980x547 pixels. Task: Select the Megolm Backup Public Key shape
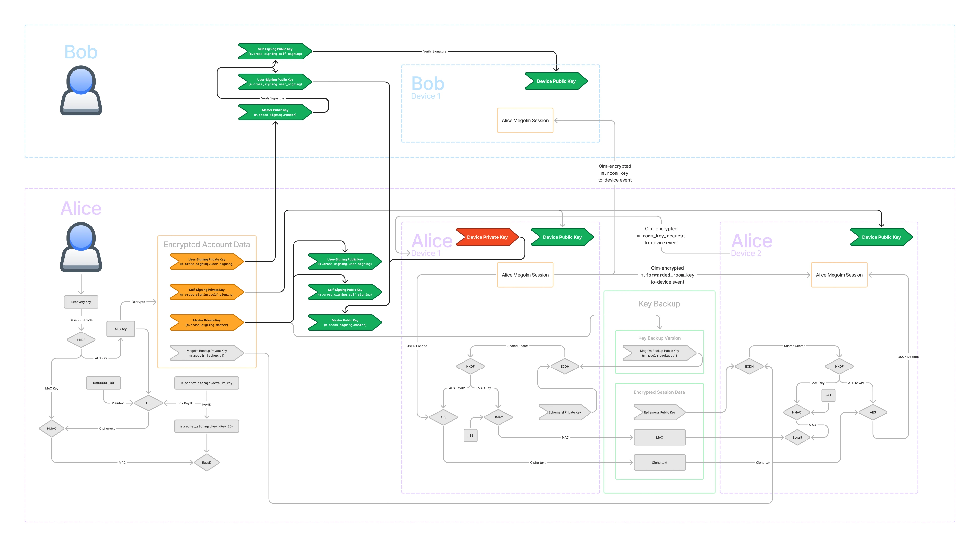coord(659,353)
